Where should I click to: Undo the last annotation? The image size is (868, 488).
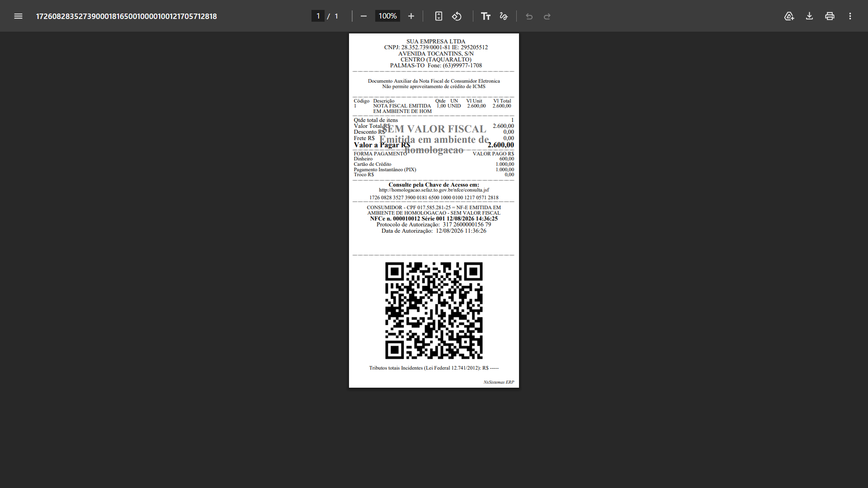tap(529, 16)
